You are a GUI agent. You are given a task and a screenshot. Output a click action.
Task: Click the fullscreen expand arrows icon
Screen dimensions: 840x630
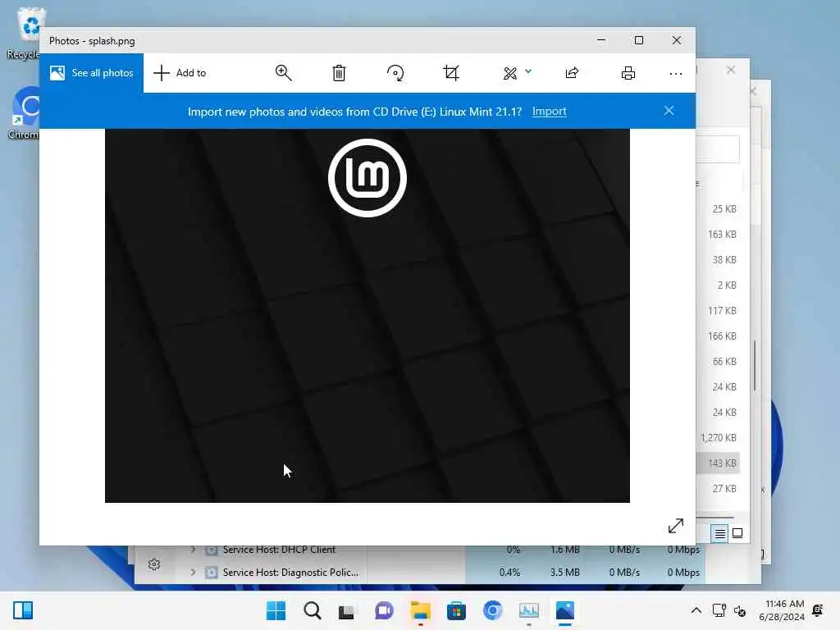(676, 526)
